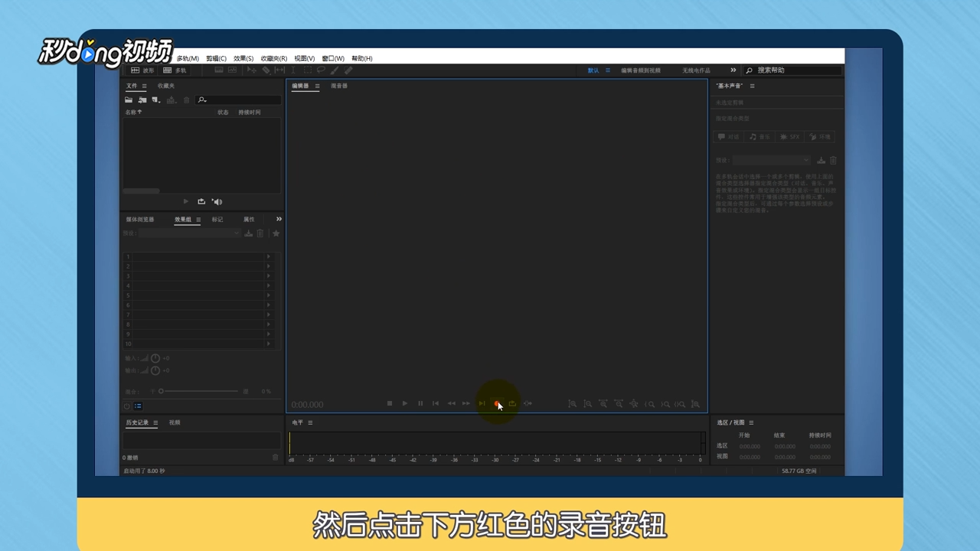Select the 默认 workspace

coord(593,70)
